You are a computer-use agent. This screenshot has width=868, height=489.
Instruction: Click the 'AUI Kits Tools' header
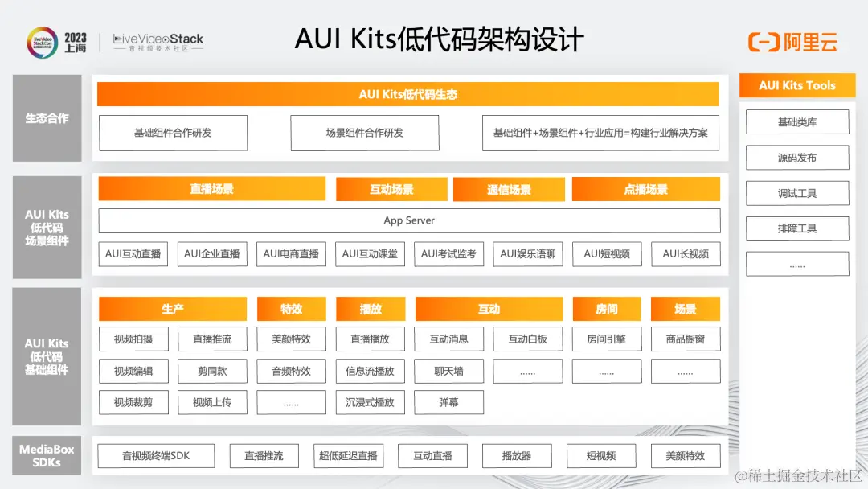797,86
